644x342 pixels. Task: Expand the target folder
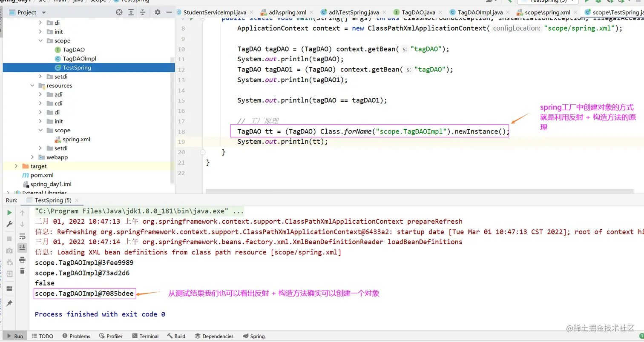(x=16, y=166)
